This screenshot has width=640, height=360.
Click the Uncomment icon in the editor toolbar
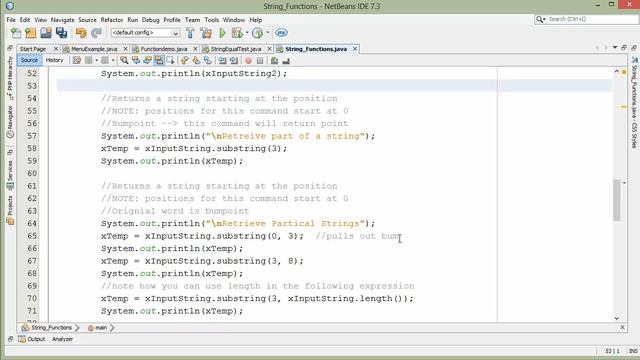click(x=286, y=60)
